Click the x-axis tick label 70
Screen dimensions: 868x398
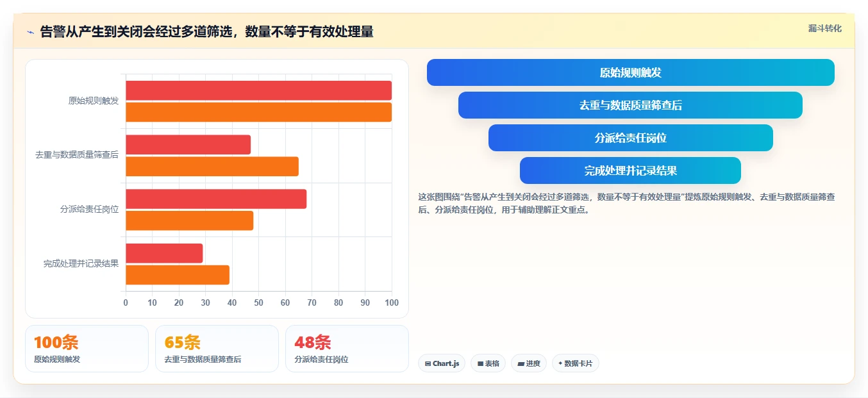pos(312,303)
